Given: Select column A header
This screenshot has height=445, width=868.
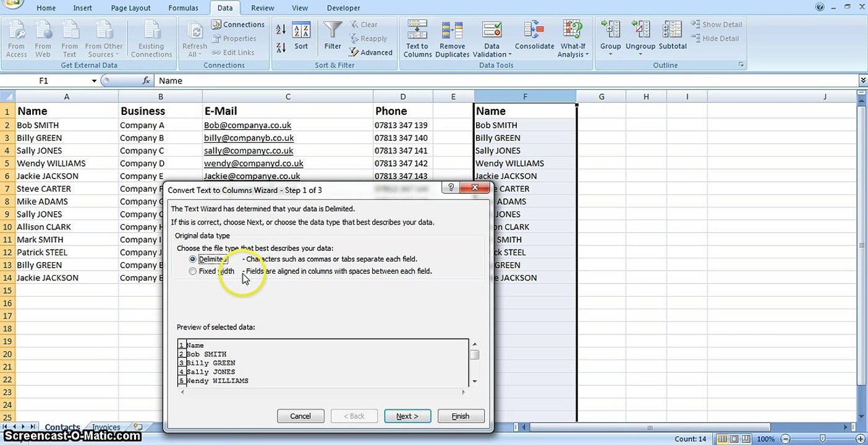Looking at the screenshot, I should click(x=67, y=96).
